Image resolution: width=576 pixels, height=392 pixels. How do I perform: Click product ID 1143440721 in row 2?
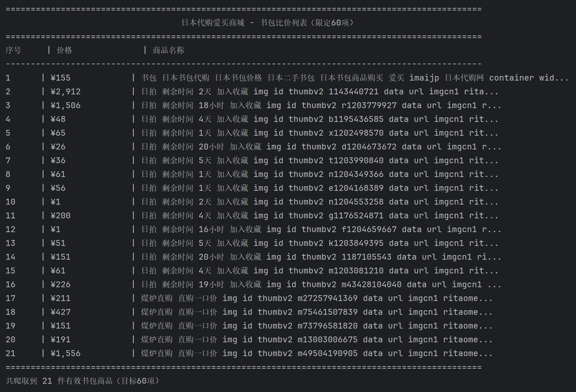pyautogui.click(x=354, y=91)
